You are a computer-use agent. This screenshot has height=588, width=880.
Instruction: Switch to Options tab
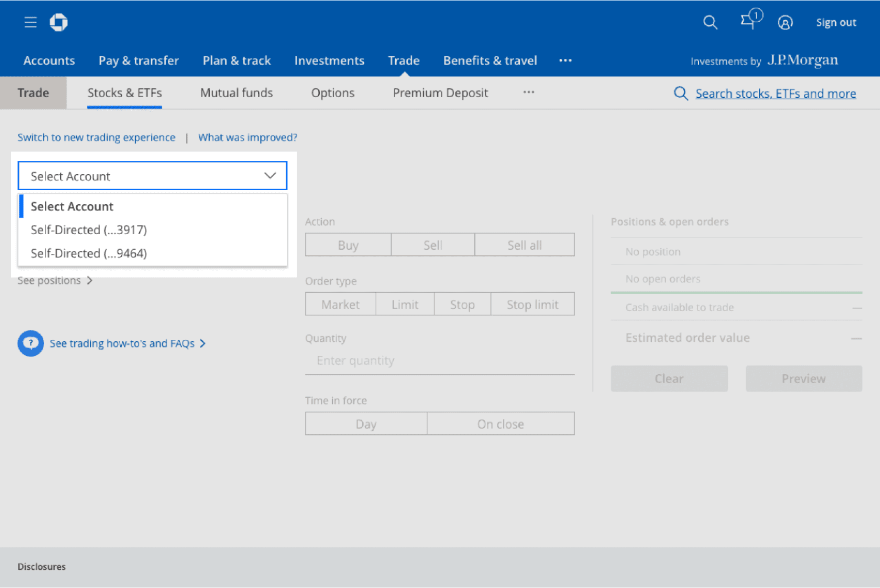pos(333,93)
